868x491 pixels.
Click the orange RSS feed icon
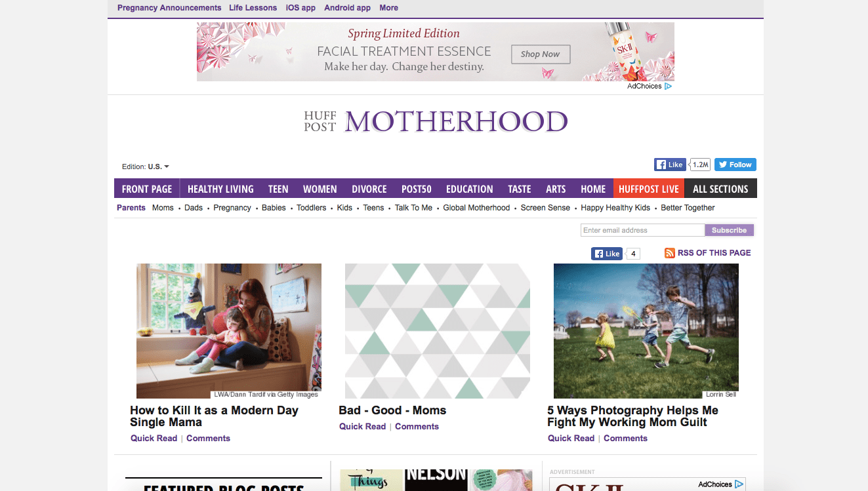coord(669,253)
